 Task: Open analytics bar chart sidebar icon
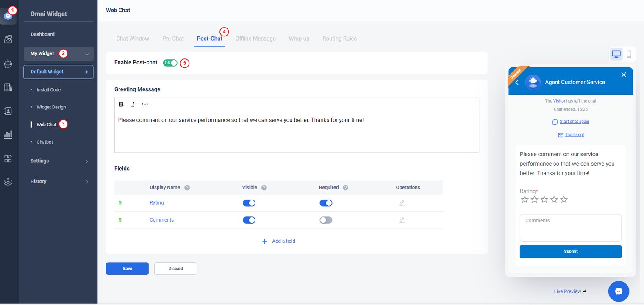coord(8,135)
